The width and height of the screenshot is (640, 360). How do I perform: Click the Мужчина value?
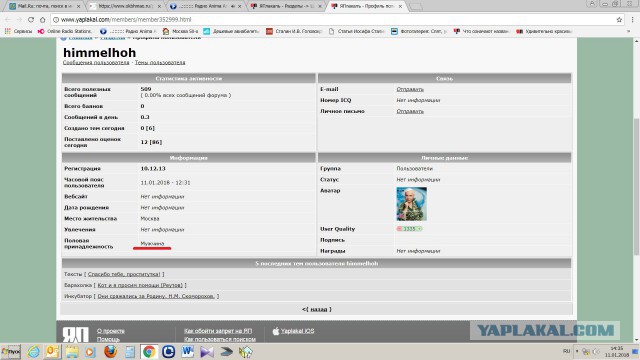click(x=152, y=243)
